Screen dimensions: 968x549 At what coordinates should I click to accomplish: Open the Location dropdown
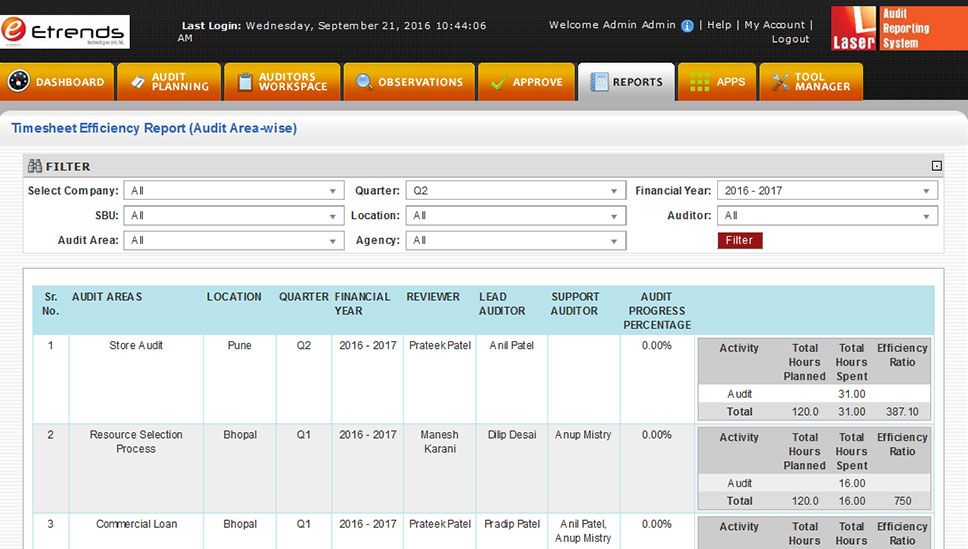coord(515,216)
